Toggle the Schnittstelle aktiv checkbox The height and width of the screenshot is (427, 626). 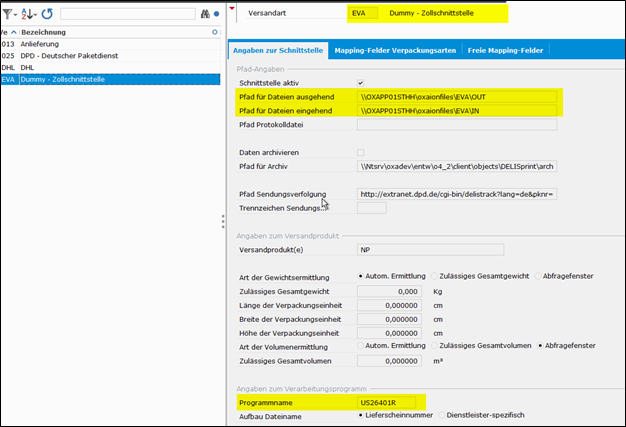click(361, 81)
